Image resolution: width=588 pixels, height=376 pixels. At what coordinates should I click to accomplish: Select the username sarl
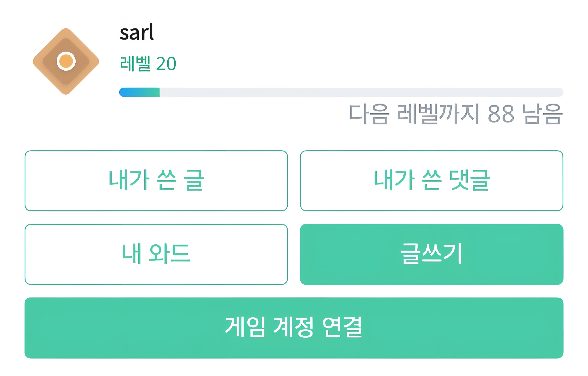137,32
